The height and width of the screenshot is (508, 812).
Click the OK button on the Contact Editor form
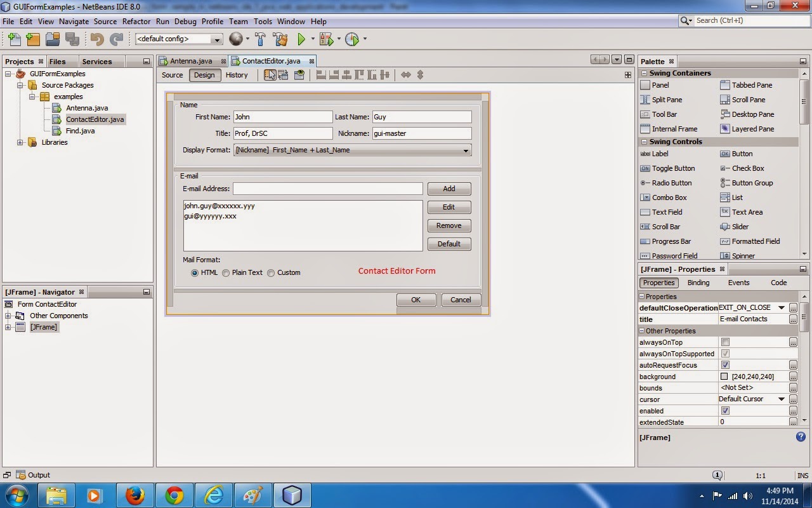416,299
